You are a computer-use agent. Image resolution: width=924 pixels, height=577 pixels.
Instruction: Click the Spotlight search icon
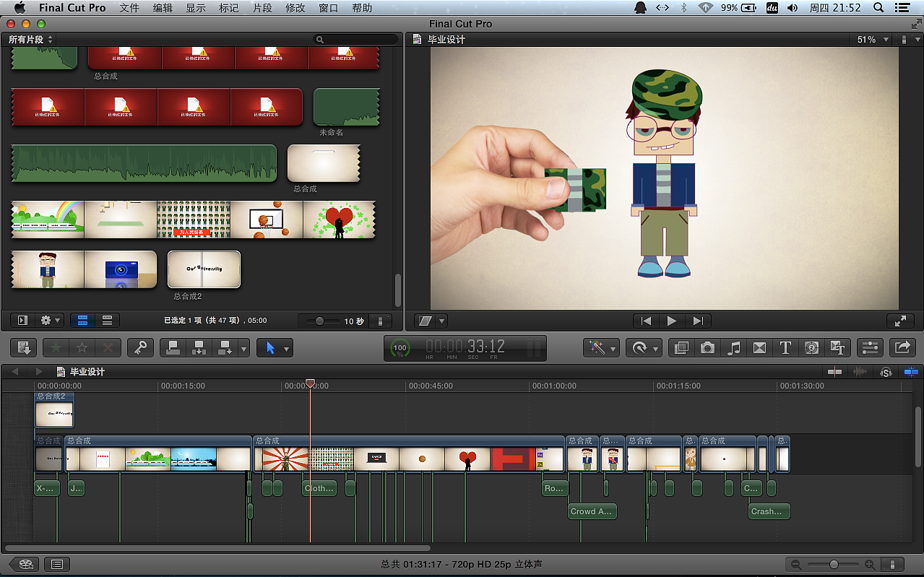coord(878,8)
